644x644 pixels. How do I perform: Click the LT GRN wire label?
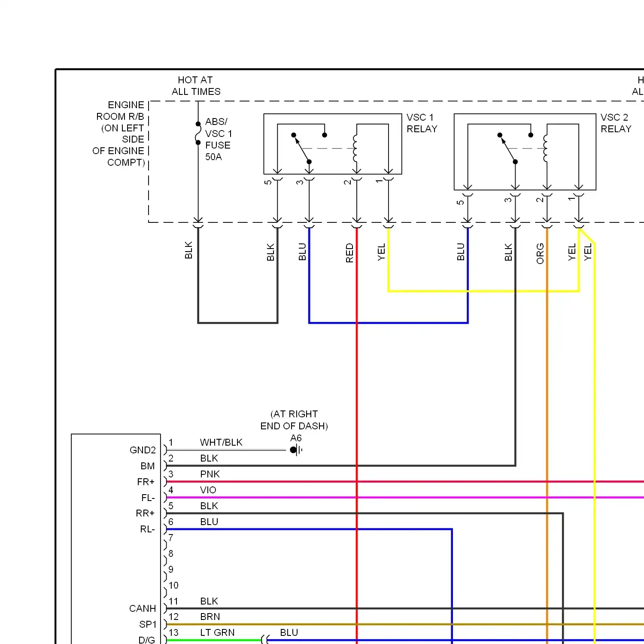[217, 632]
